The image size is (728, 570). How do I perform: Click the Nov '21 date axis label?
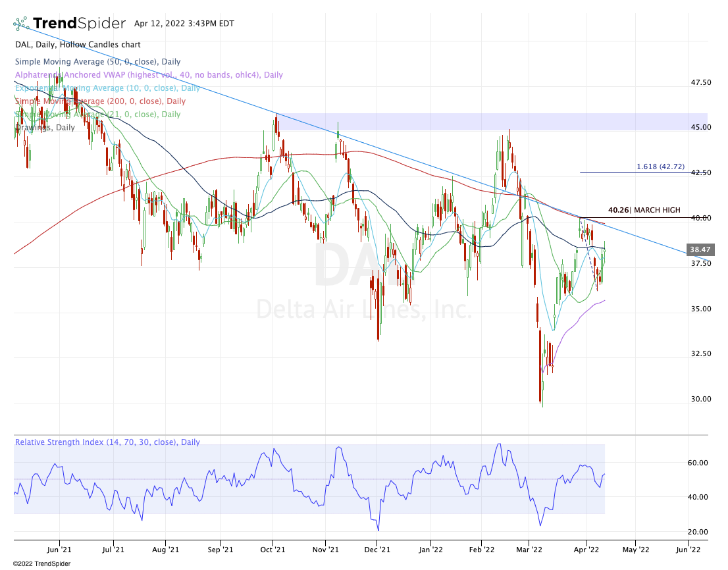(x=325, y=550)
